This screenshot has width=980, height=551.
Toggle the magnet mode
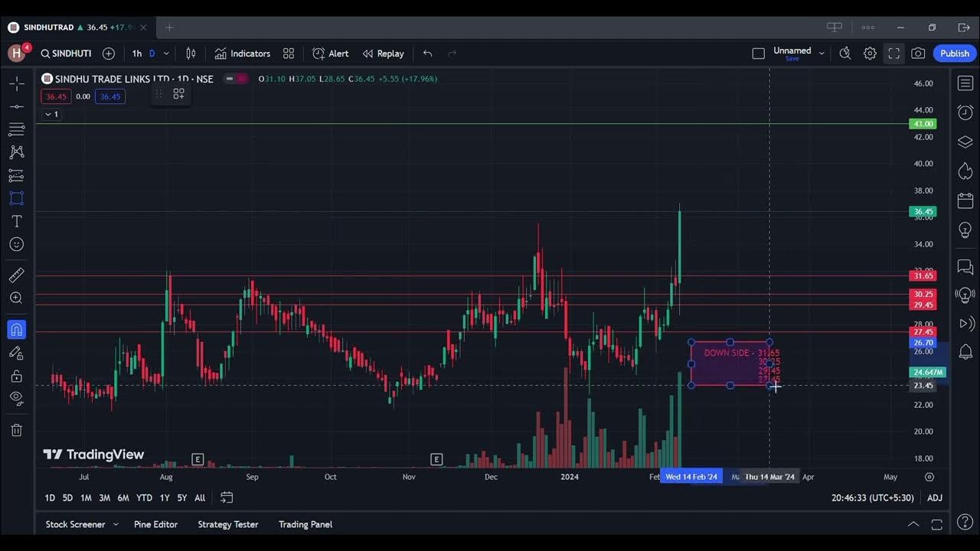(16, 330)
